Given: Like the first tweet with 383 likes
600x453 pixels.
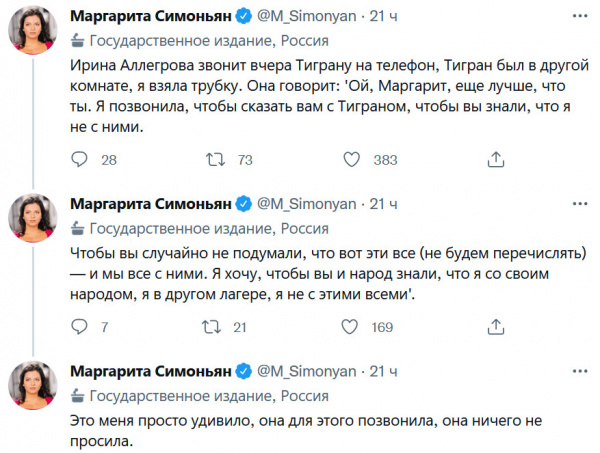Looking at the screenshot, I should tap(351, 159).
